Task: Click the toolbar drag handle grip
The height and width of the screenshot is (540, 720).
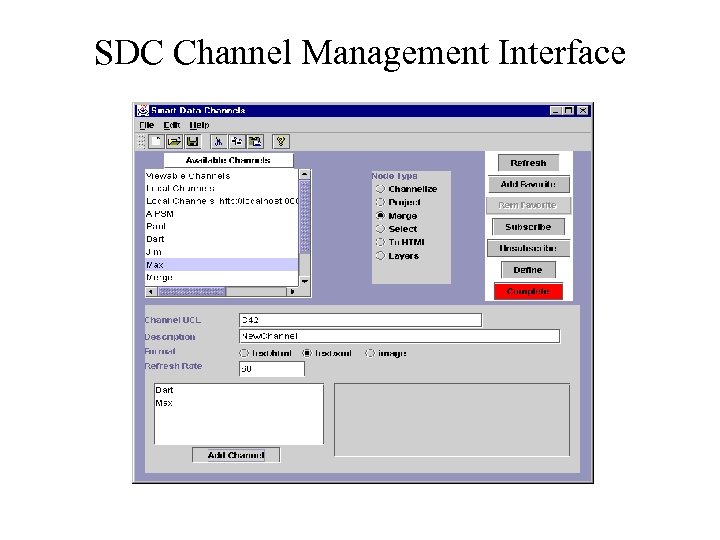Action: 141,141
